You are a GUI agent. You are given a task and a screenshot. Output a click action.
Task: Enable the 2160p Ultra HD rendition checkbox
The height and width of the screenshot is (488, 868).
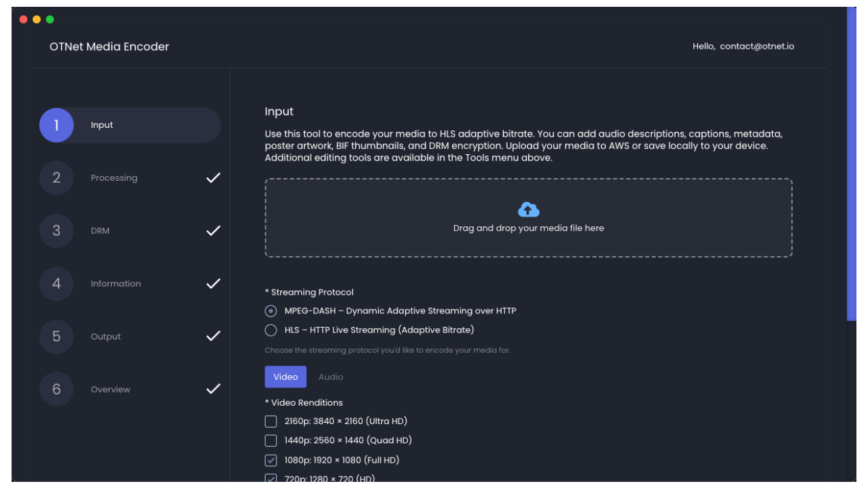pos(271,421)
